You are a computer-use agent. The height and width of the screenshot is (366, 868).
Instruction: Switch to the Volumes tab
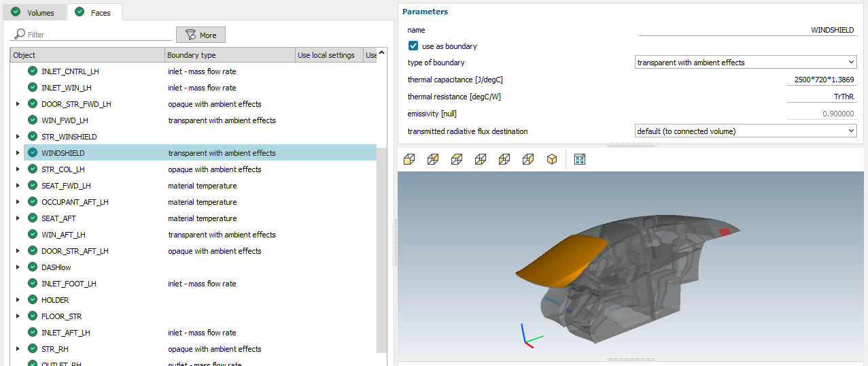34,12
